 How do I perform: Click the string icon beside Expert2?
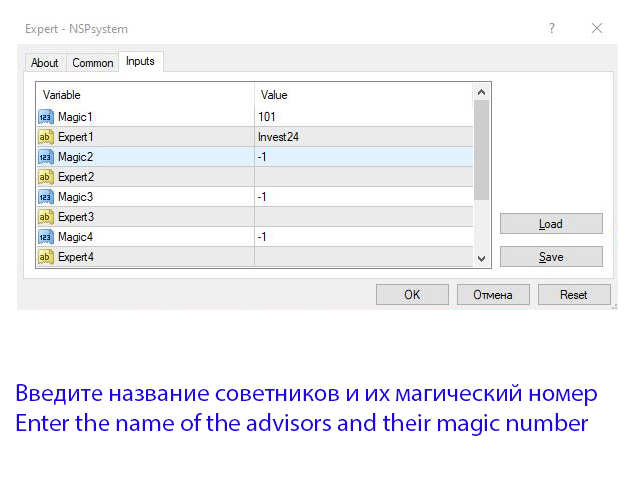(46, 177)
